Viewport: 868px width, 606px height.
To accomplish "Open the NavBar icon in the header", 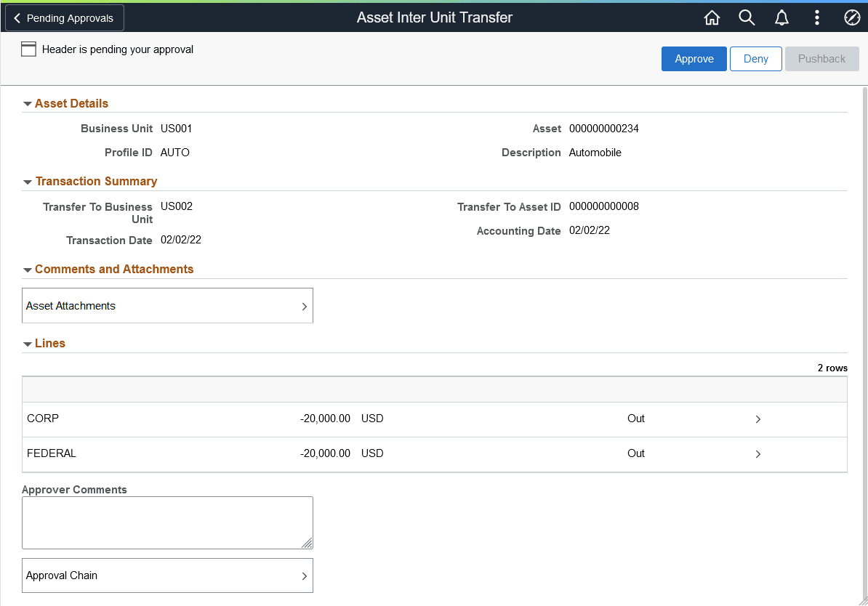I will pos(851,17).
